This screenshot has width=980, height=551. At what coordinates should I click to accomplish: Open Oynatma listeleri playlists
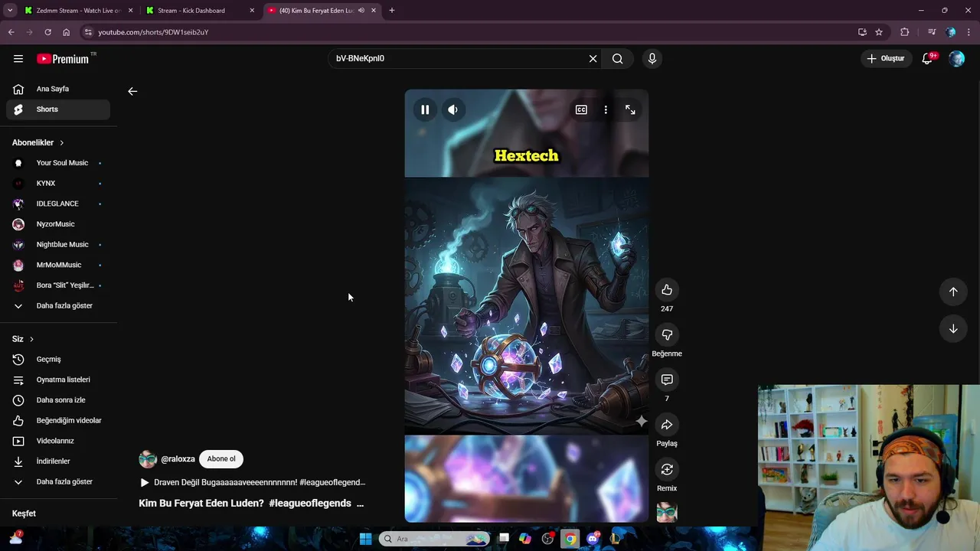[58, 380]
